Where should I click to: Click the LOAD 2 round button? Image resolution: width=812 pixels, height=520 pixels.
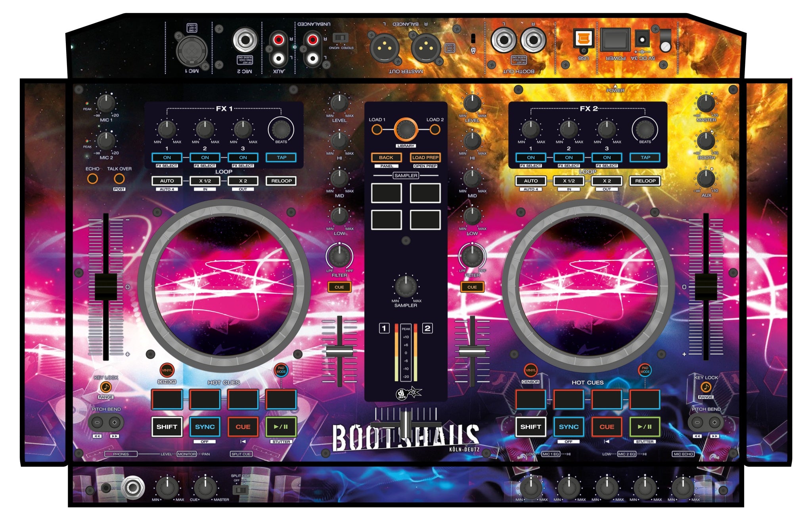click(x=435, y=129)
